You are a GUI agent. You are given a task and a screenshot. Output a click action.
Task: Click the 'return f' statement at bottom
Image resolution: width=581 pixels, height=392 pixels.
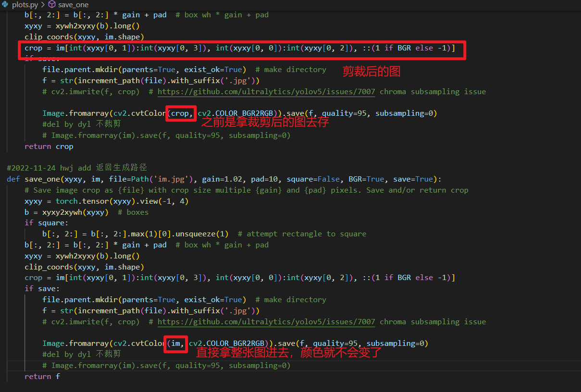point(42,376)
